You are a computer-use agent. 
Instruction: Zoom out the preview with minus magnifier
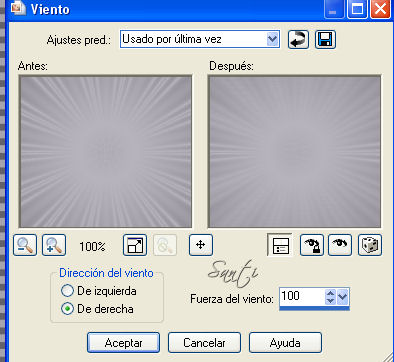coord(25,245)
